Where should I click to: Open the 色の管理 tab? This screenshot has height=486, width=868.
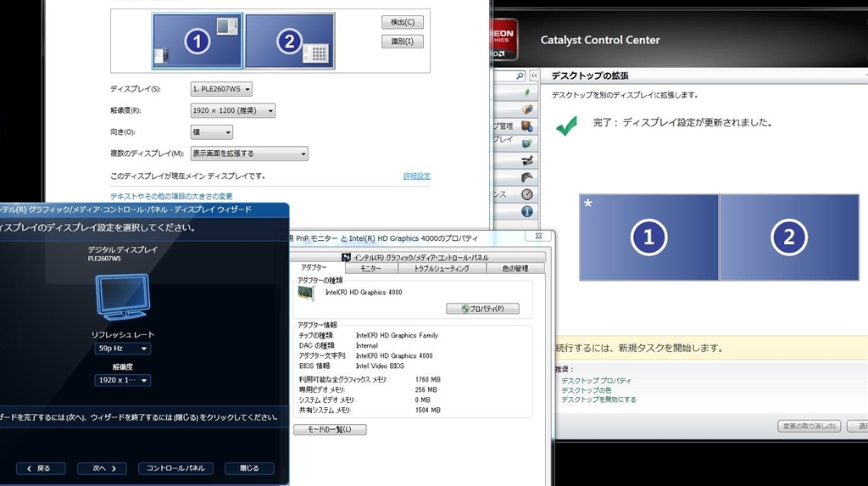[515, 268]
